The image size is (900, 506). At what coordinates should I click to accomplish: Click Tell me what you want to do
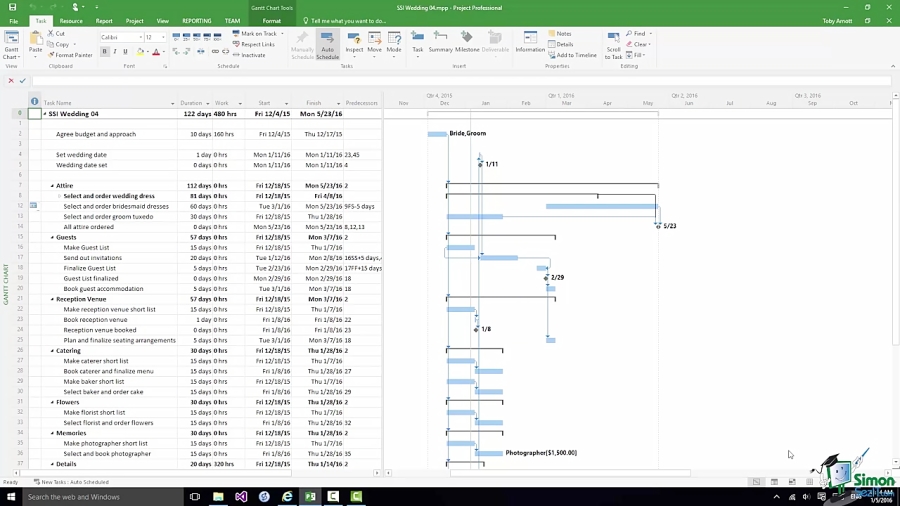[348, 21]
